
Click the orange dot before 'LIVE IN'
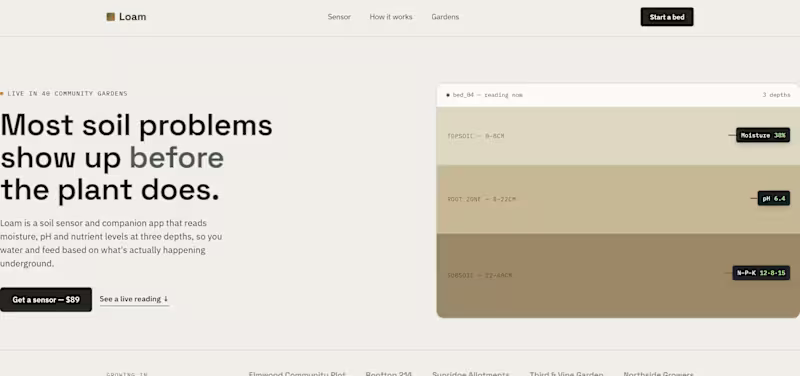tap(2, 94)
